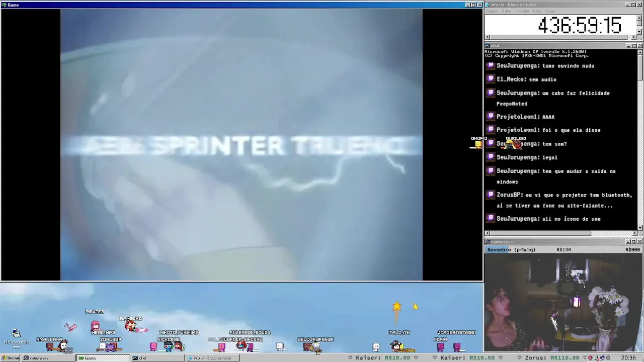Open Exibir menu in Notepad
Viewport: 644px width, 362px height.
click(537, 11)
